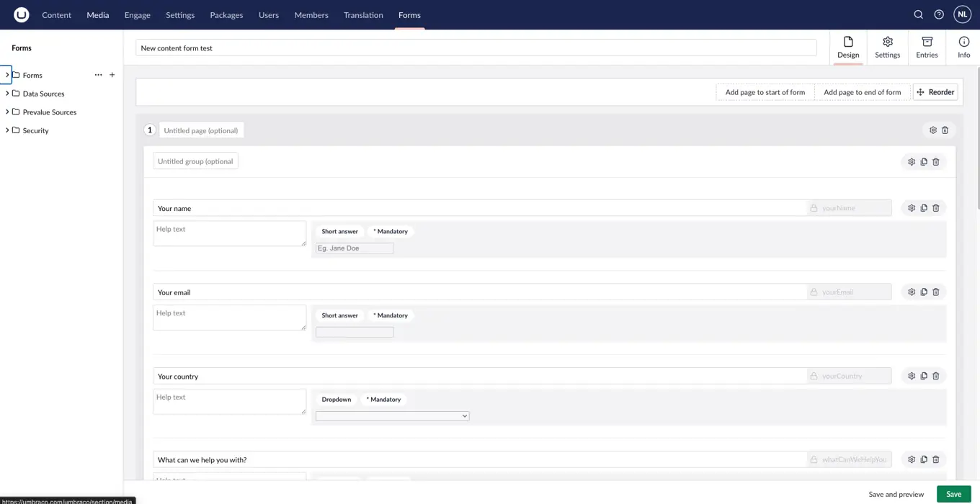Click Add page to end of form
The image size is (980, 504).
coord(862,92)
